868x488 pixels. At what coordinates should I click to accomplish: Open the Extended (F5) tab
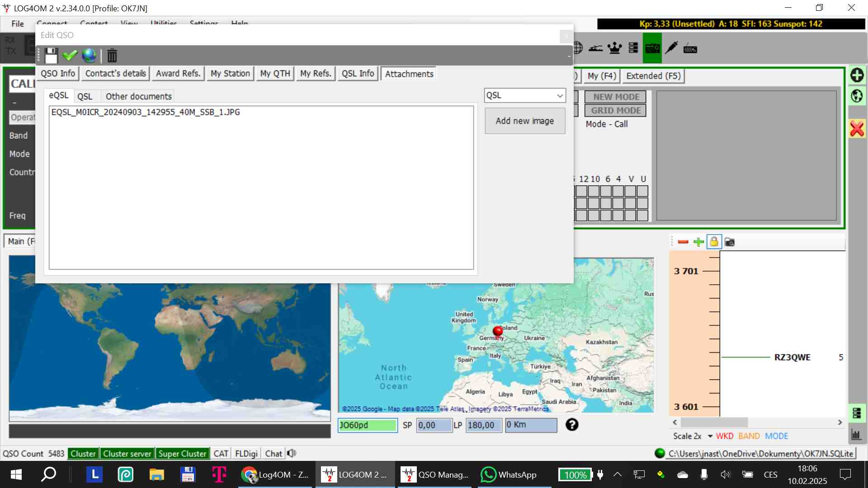click(x=653, y=76)
